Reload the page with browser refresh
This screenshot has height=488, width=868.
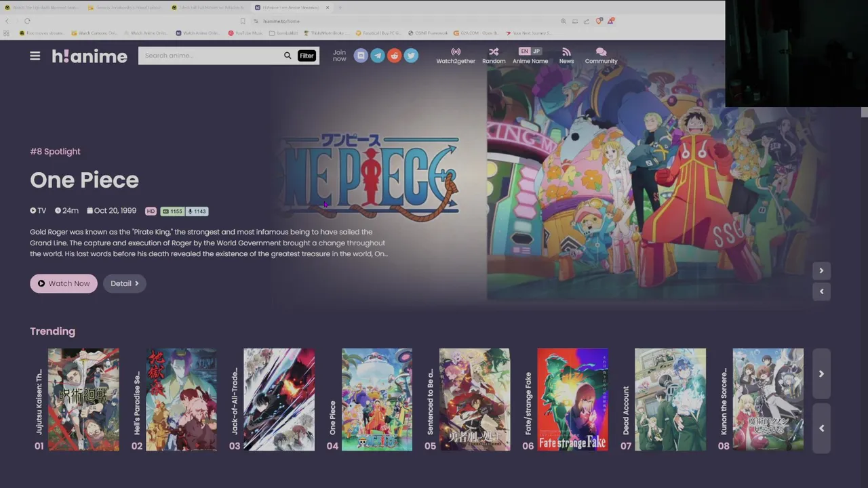pyautogui.click(x=27, y=21)
